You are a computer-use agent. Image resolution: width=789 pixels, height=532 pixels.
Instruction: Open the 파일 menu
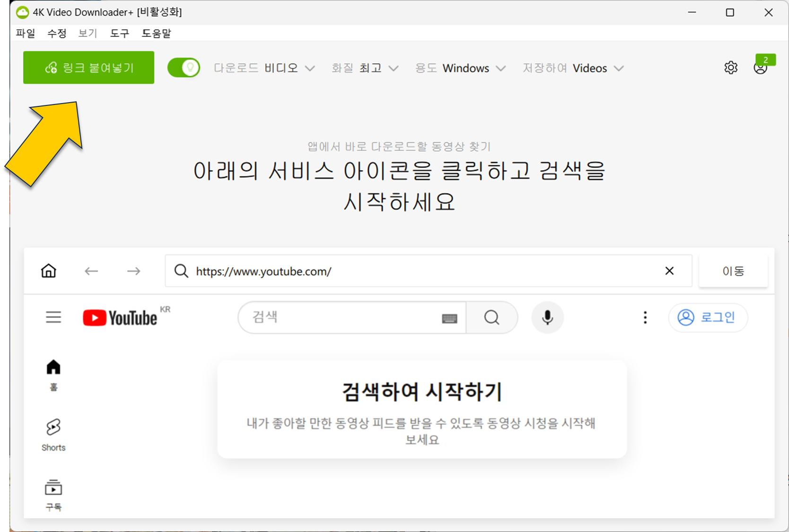coord(26,33)
